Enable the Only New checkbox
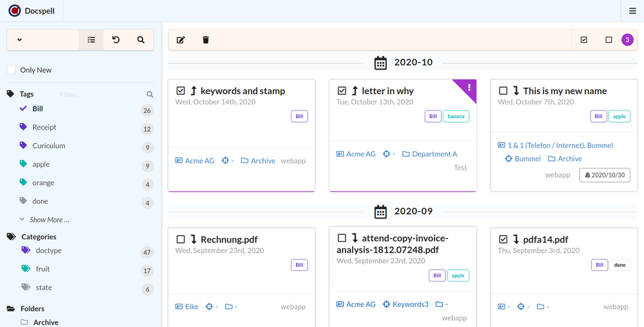This screenshot has width=644, height=327. (12, 70)
